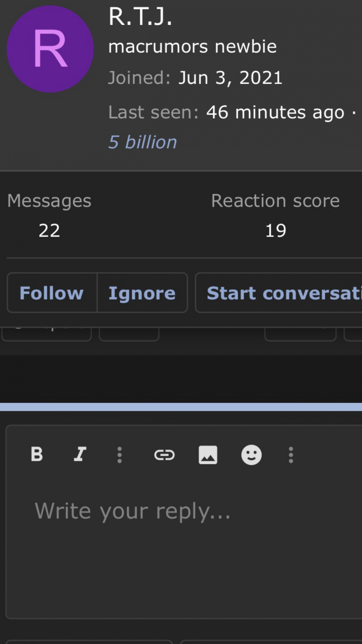Expand additional editor options after emoji
Screen dimensions: 362x644
pos(291,455)
